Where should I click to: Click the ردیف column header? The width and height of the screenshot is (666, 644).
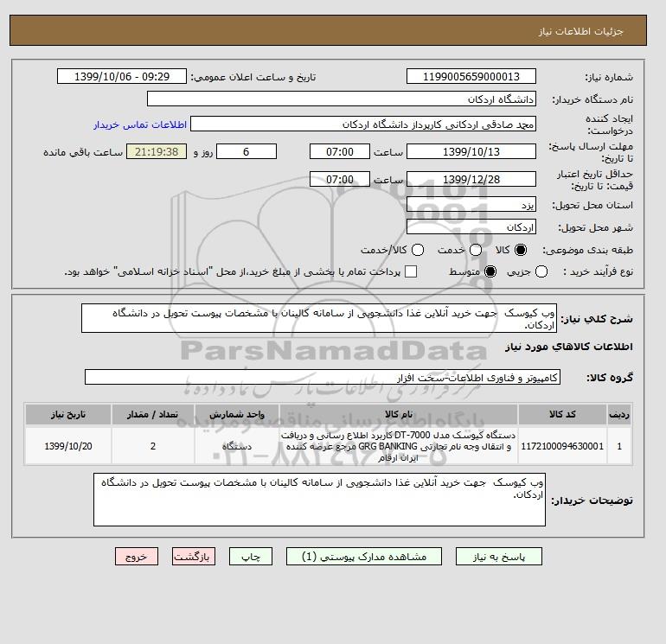[x=619, y=414]
